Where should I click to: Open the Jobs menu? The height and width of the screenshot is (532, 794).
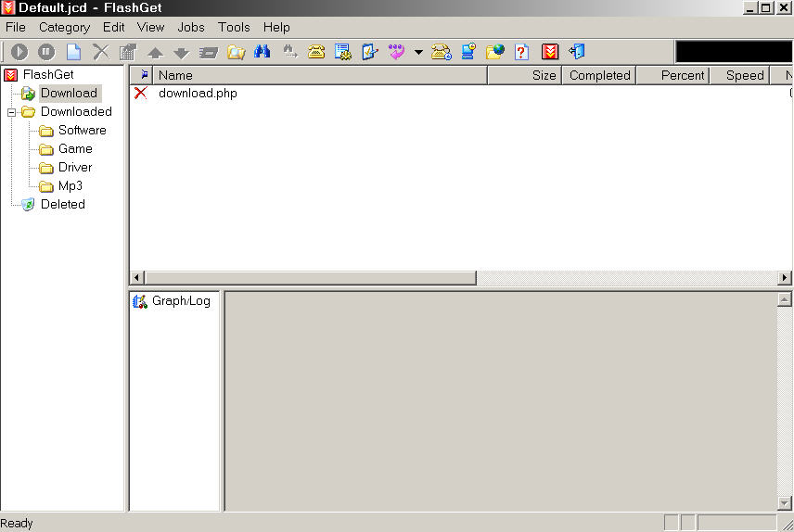191,27
